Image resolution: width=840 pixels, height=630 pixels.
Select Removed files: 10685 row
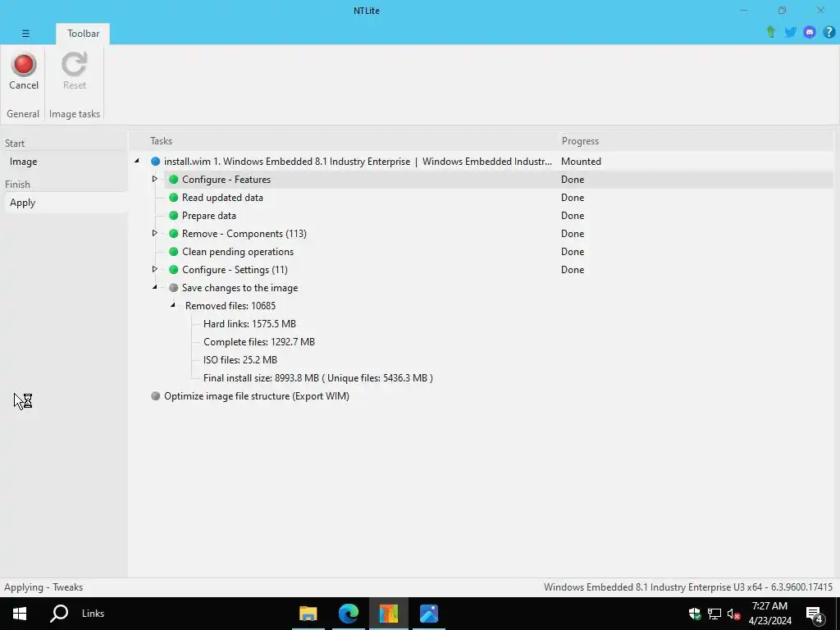(x=231, y=306)
